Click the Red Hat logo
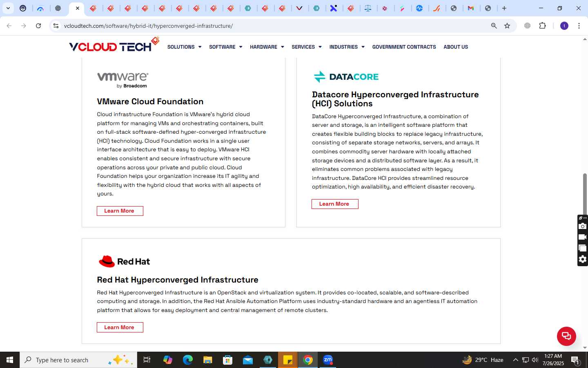The height and width of the screenshot is (368, 588). point(124,261)
